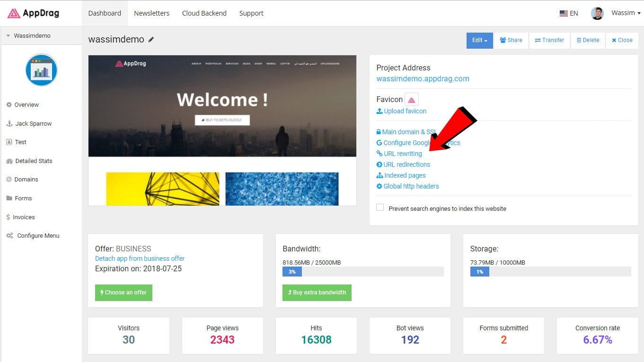
Task: Click the Bandwidth 3% progress bar
Action: click(x=363, y=272)
